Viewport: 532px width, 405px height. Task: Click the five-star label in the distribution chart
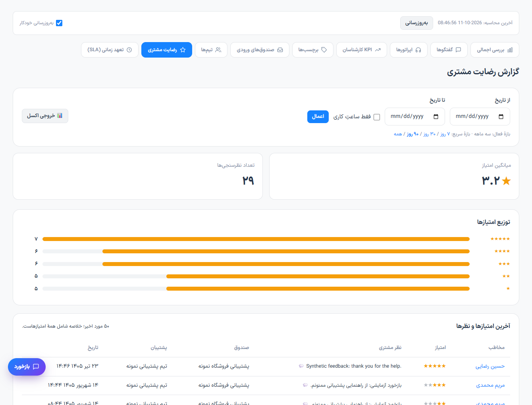(500, 239)
